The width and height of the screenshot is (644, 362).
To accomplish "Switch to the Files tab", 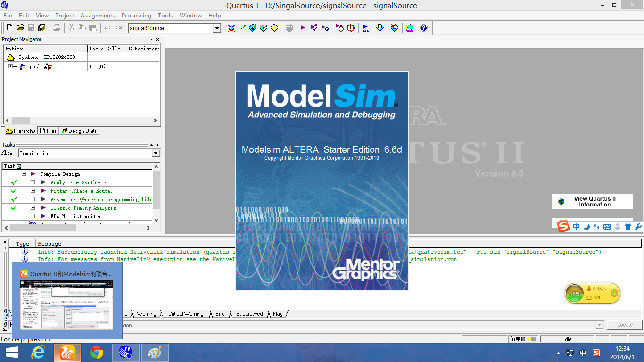I will tap(48, 131).
